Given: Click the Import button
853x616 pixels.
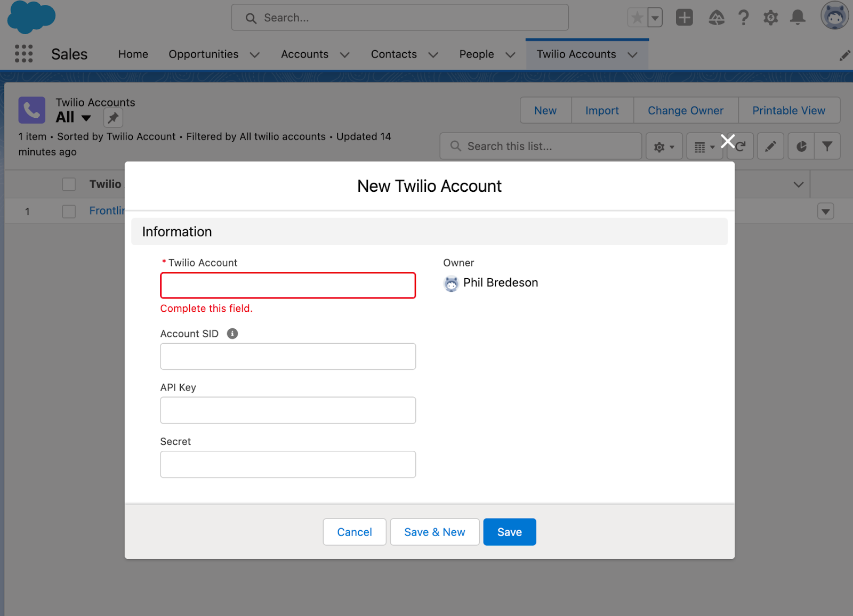Looking at the screenshot, I should click(x=602, y=110).
